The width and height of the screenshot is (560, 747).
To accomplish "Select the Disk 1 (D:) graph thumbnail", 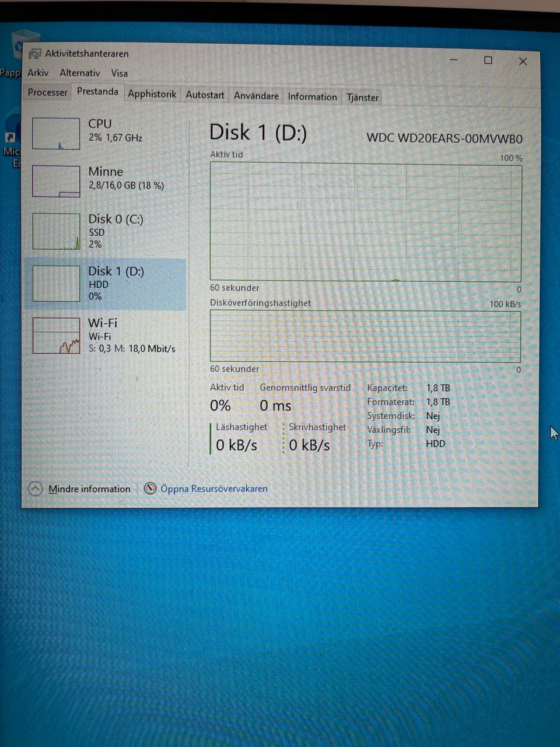I will click(x=56, y=284).
